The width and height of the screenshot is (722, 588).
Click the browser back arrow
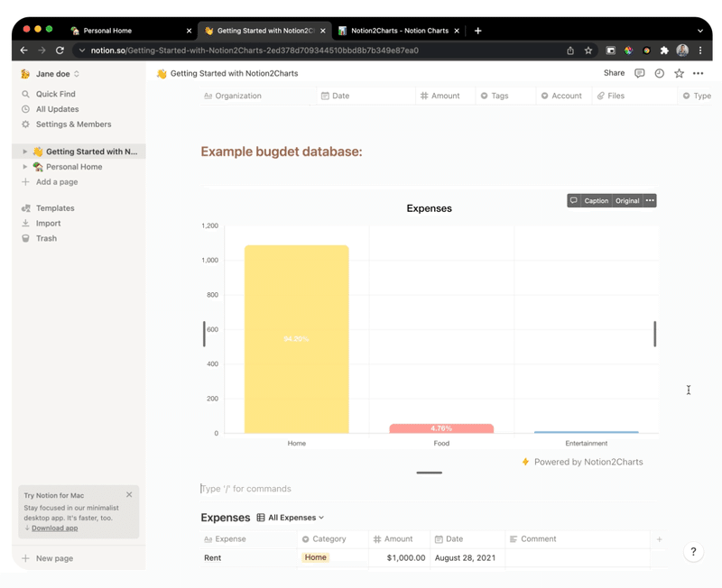pos(24,51)
